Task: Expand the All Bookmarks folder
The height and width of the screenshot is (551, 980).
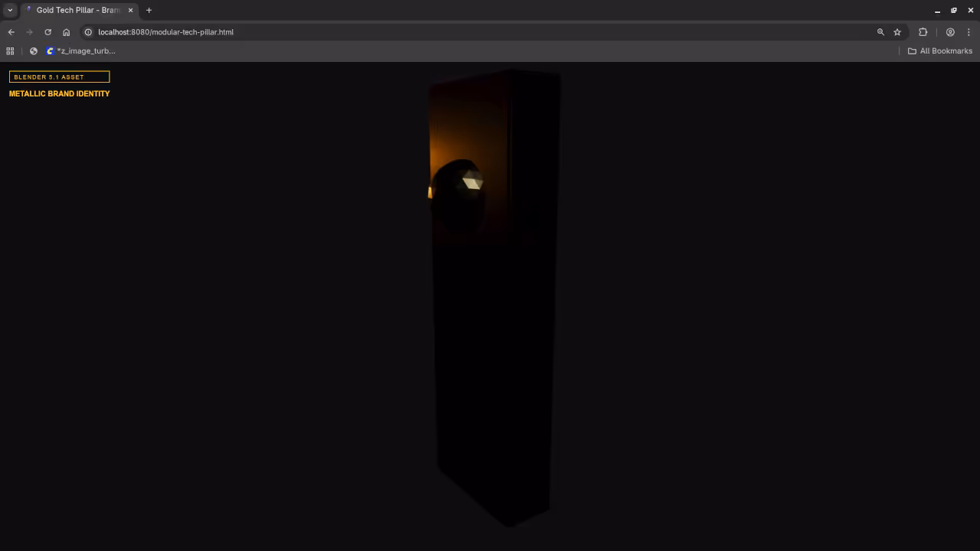Action: pos(940,51)
